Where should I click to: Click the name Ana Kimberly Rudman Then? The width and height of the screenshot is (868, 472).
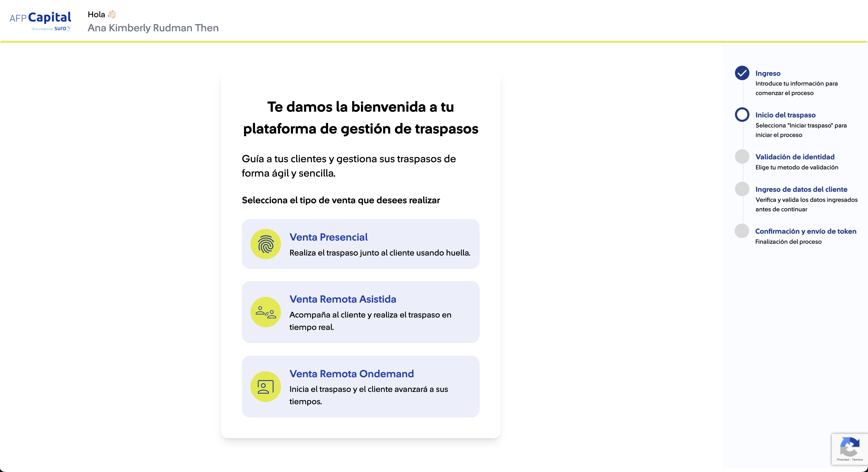tap(153, 28)
